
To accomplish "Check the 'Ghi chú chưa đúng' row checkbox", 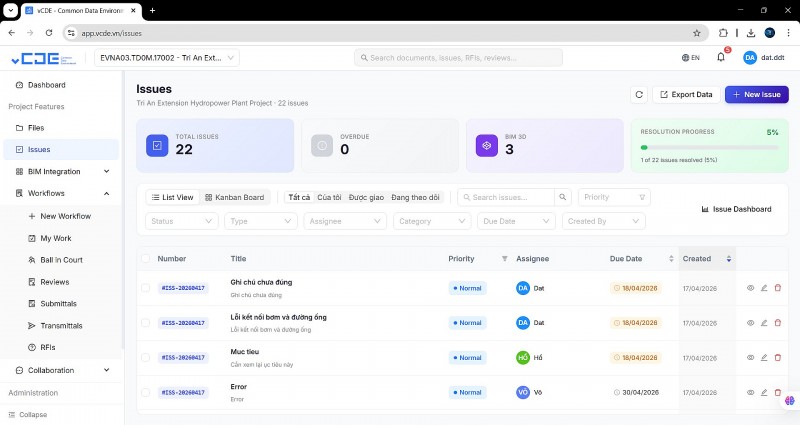I will 146,288.
